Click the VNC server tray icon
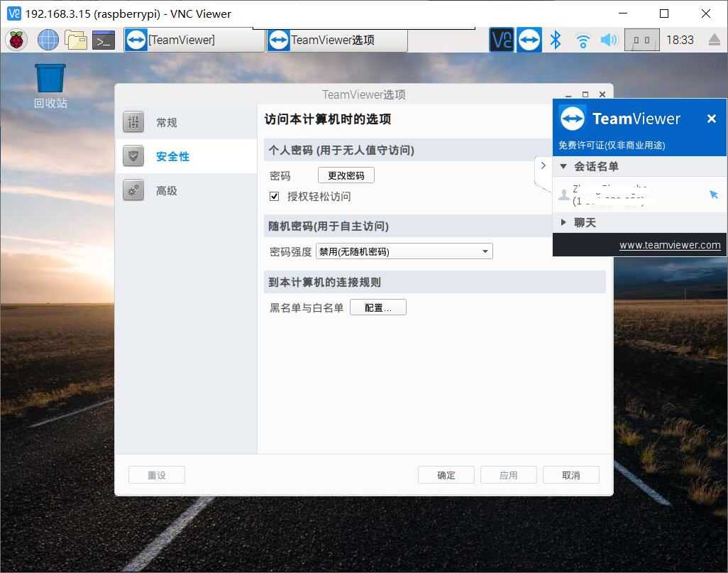 [502, 40]
